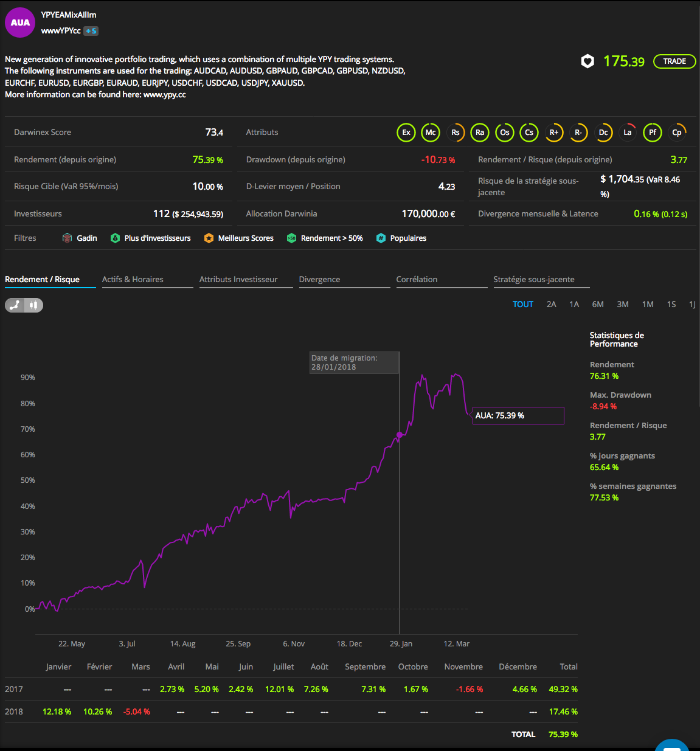Switch chart to line view
700x751 pixels.
[15, 305]
